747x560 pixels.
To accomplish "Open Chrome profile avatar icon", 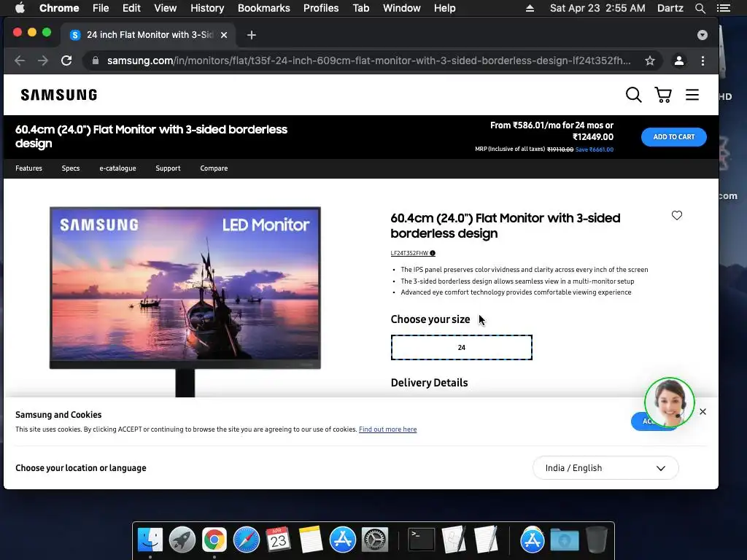I will (x=679, y=61).
